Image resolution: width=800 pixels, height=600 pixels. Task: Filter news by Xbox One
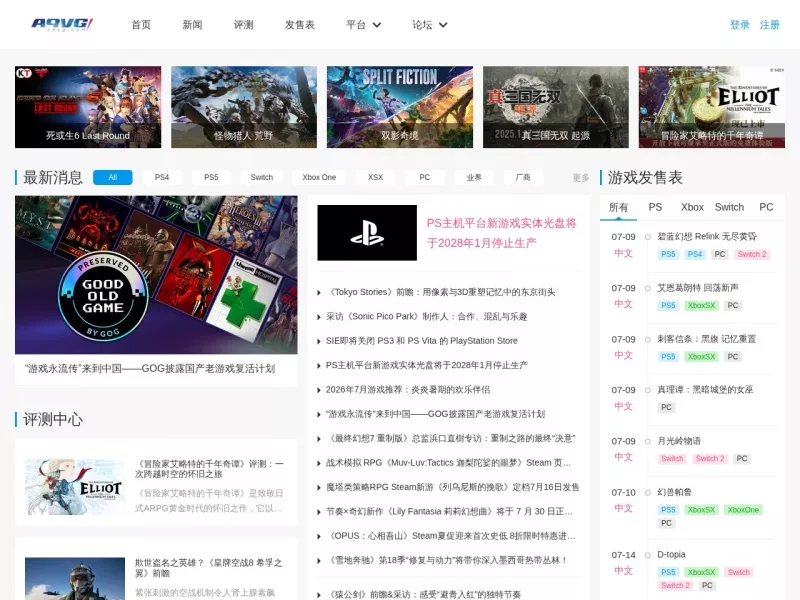(x=319, y=177)
